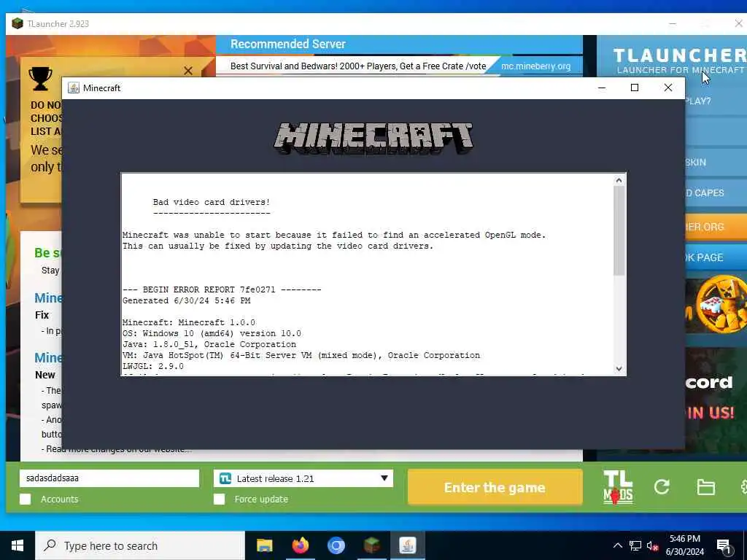Open the game folder icon in TLauncher
747x560 pixels.
(705, 487)
